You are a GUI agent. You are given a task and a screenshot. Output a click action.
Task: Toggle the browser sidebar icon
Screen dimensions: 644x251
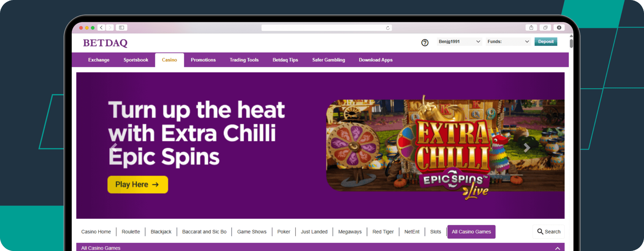click(x=122, y=28)
